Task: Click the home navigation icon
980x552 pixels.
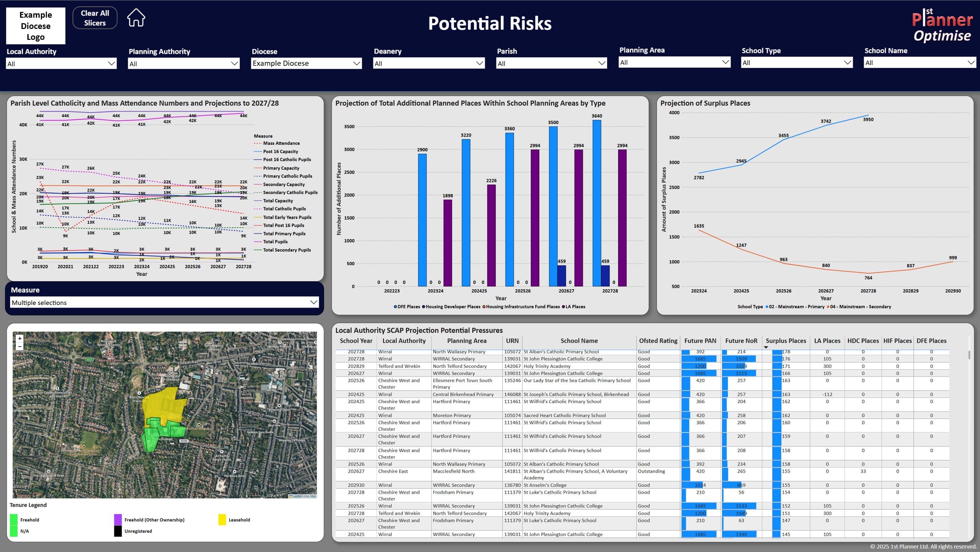Action: tap(136, 17)
